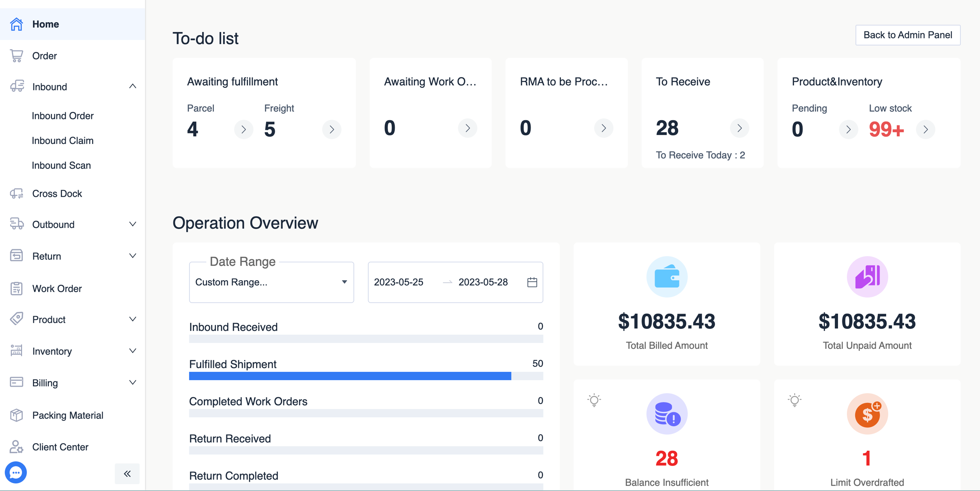Click the Limit Overdrafted dollar icon

(867, 414)
